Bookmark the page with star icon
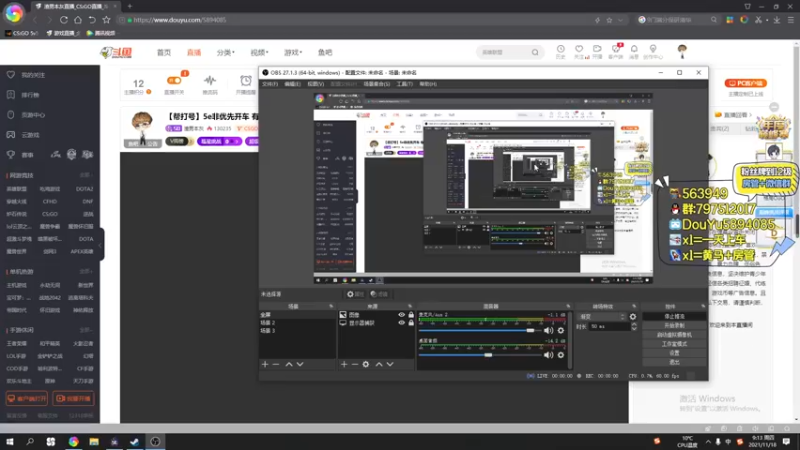 pyautogui.click(x=106, y=20)
